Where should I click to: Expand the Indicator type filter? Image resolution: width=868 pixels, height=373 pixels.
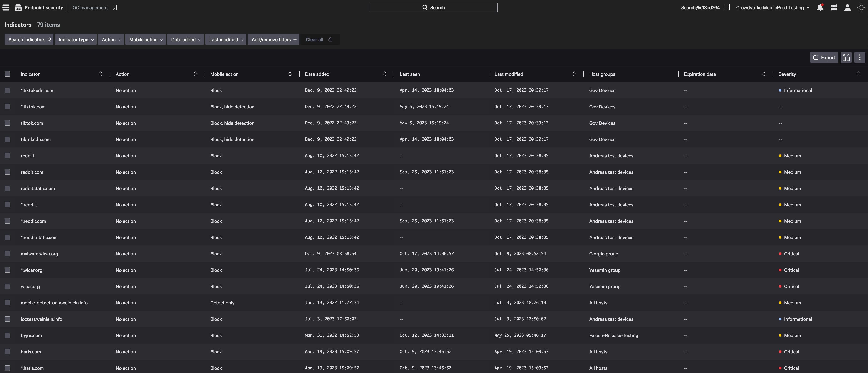point(76,39)
